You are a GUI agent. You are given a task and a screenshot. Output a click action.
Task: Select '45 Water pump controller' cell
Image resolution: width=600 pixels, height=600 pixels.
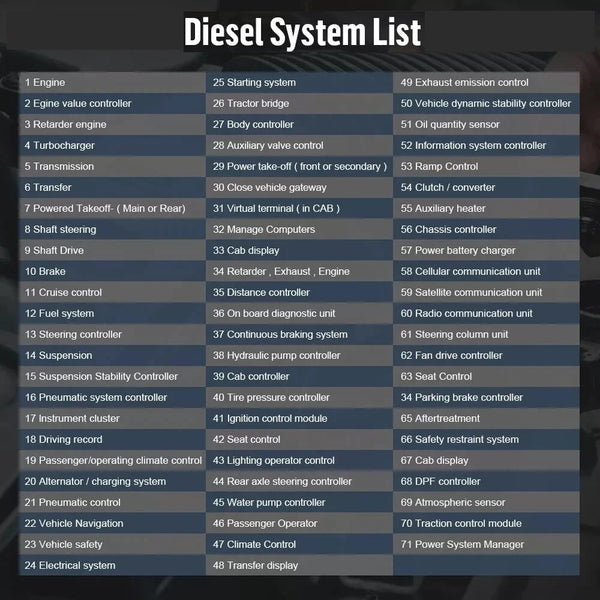[x=299, y=502]
